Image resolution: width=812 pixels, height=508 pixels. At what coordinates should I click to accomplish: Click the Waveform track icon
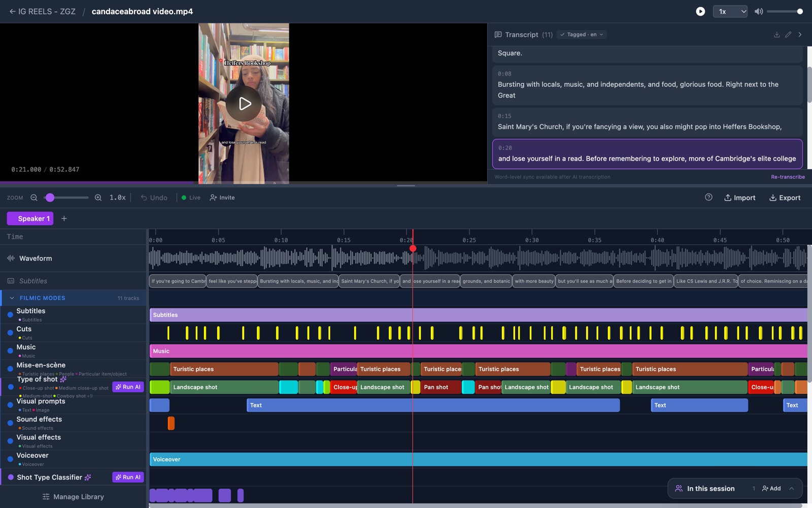pos(11,258)
